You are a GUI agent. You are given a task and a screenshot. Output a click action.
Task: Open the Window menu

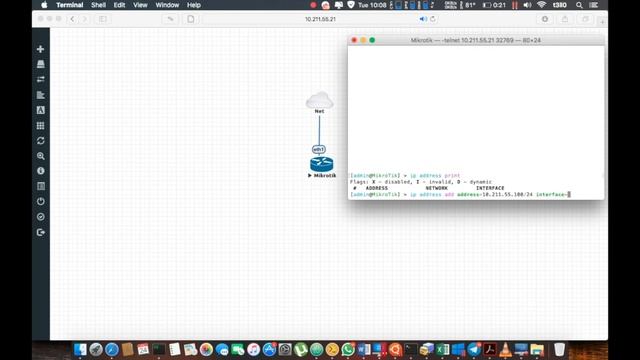[167, 5]
